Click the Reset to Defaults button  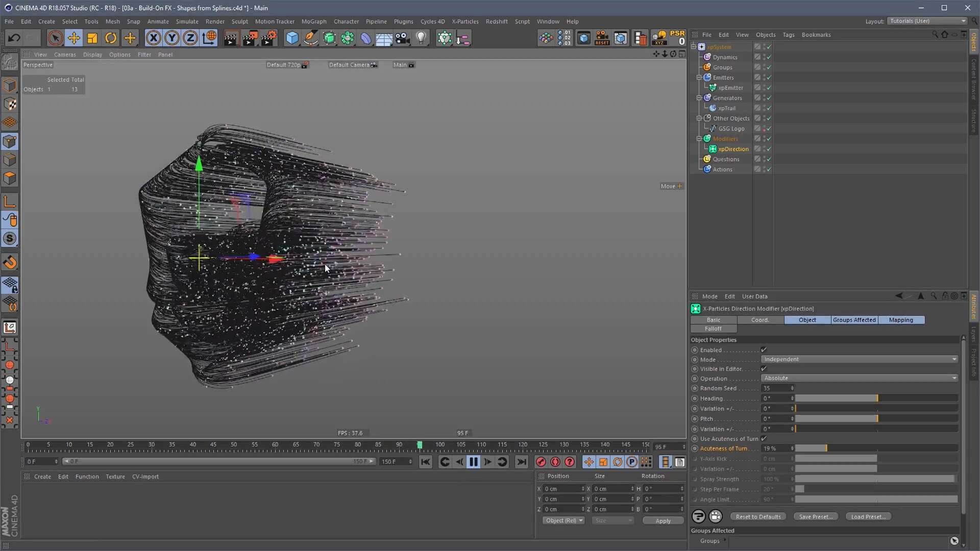[758, 517]
